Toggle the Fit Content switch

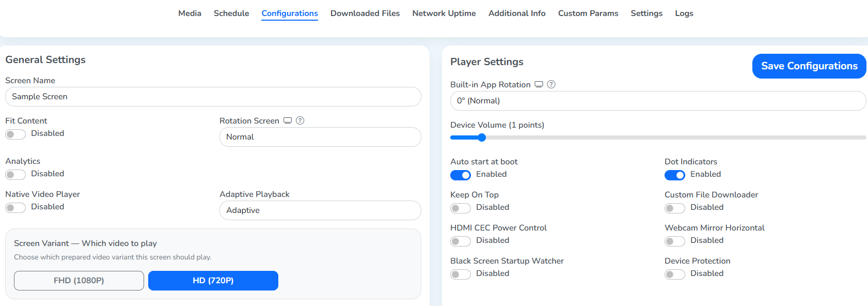[x=15, y=134]
